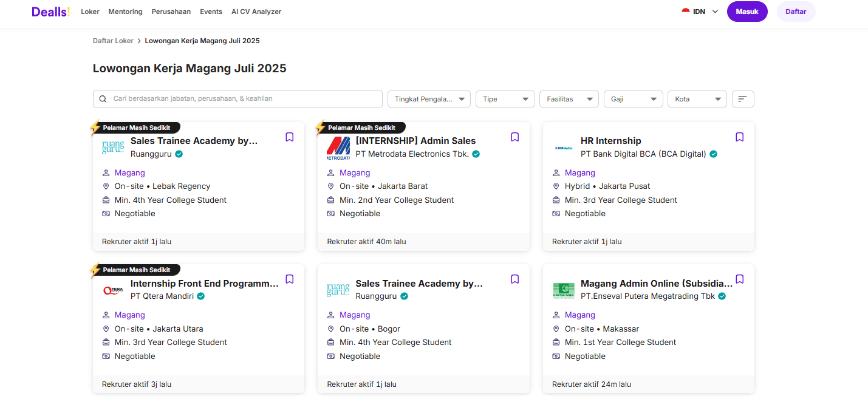Open the Magang Admin Online listing
The height and width of the screenshot is (396, 868).
(x=657, y=283)
